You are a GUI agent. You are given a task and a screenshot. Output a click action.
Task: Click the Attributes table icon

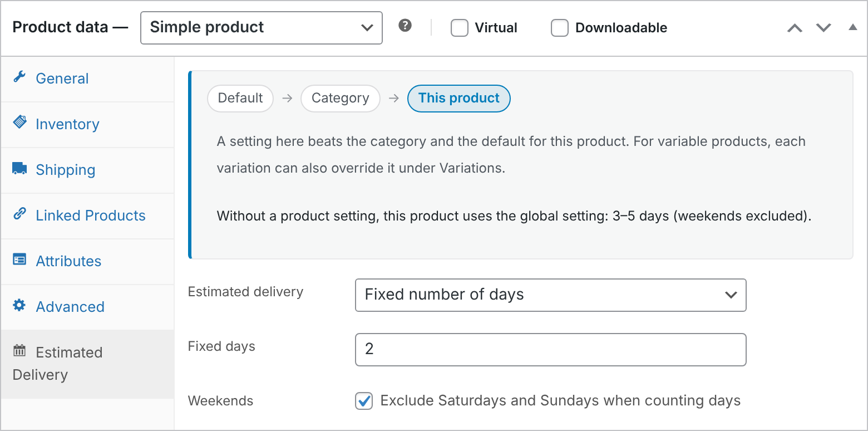pos(19,260)
